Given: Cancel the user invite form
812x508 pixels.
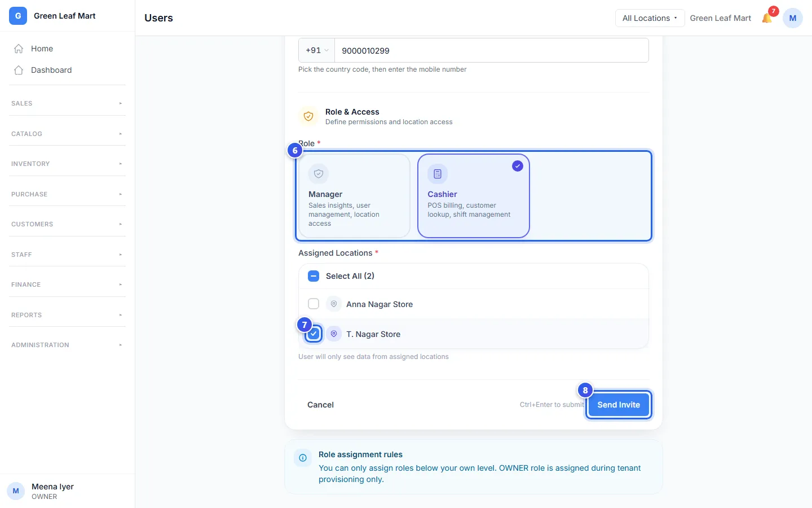Looking at the screenshot, I should coord(320,405).
